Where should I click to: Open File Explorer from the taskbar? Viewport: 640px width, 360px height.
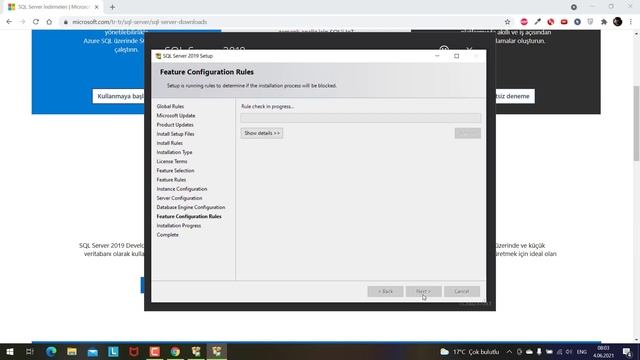pyautogui.click(x=72, y=351)
